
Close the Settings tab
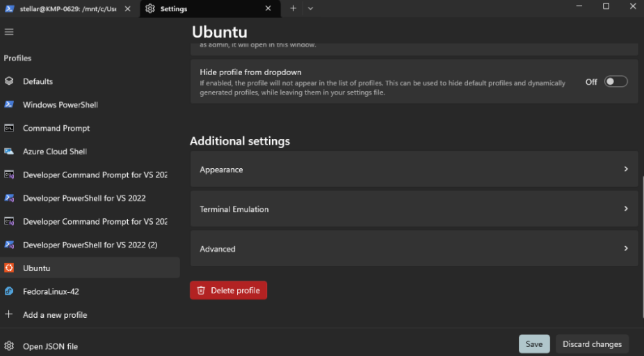pos(268,8)
